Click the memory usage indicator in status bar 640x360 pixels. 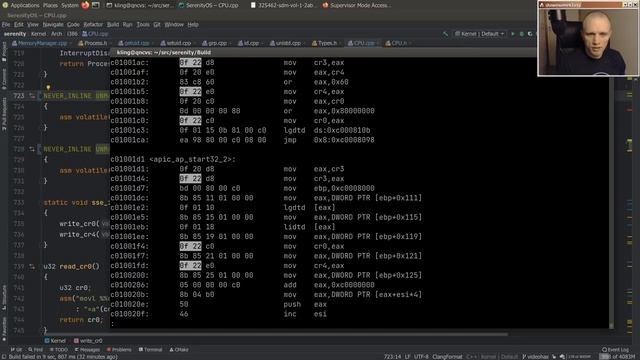point(617,357)
